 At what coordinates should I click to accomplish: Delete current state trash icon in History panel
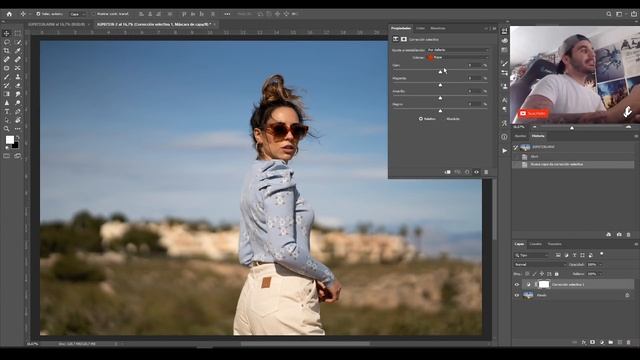628,235
